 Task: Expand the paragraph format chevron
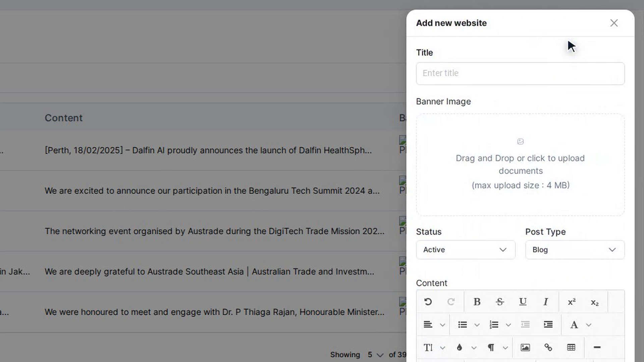505,348
